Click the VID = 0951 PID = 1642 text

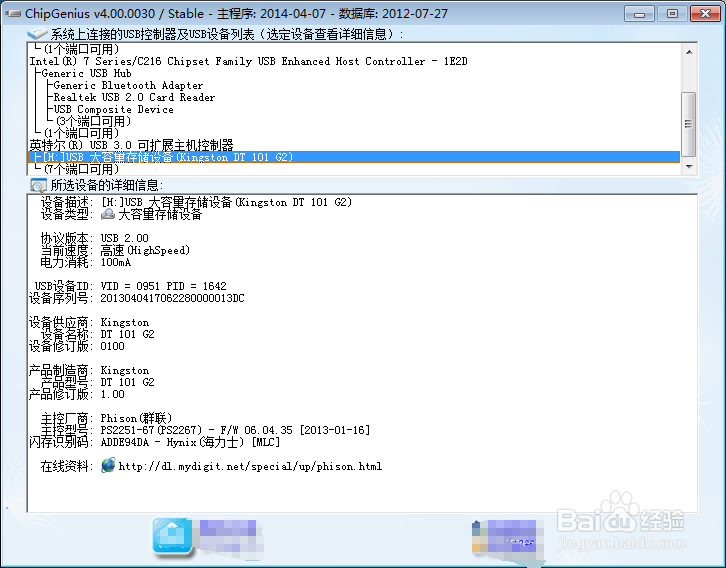pyautogui.click(x=163, y=286)
